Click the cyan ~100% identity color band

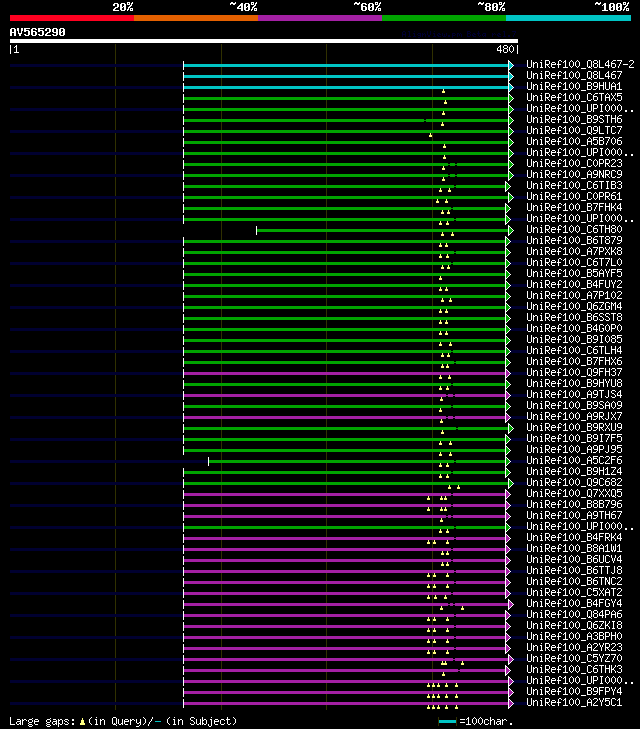point(568,18)
